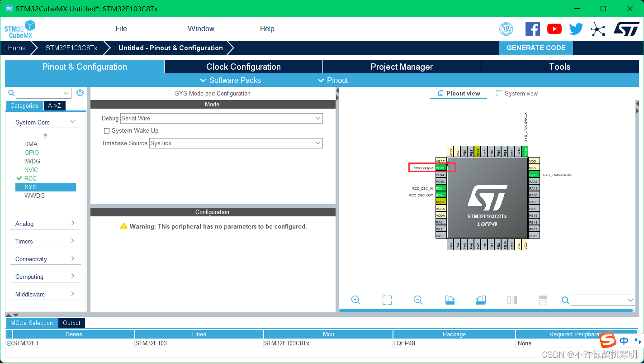Switch to Project Manager tab

pyautogui.click(x=402, y=67)
